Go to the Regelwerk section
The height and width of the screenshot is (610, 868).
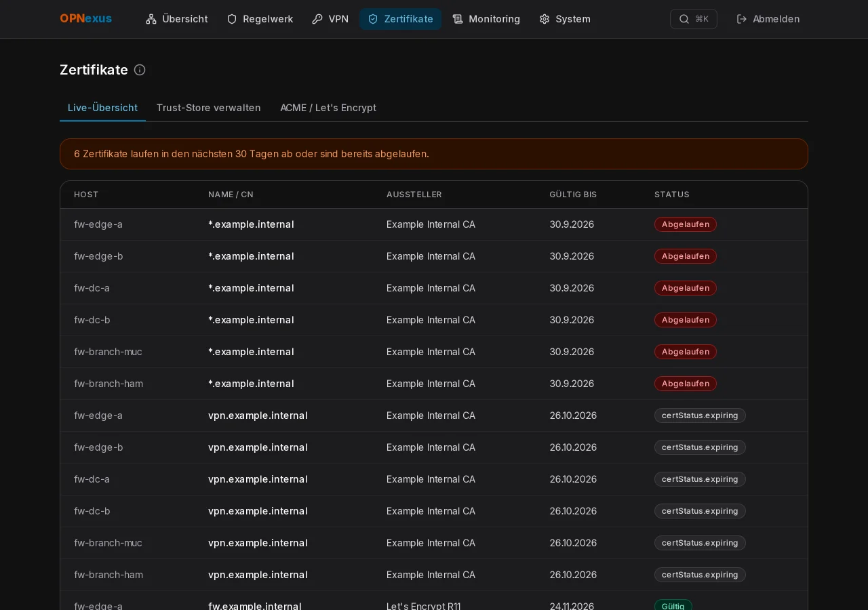(260, 19)
